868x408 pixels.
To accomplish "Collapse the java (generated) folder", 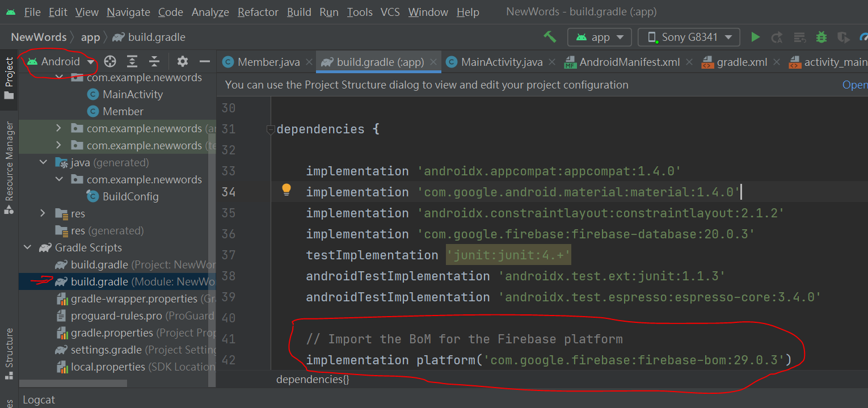I will [x=43, y=162].
